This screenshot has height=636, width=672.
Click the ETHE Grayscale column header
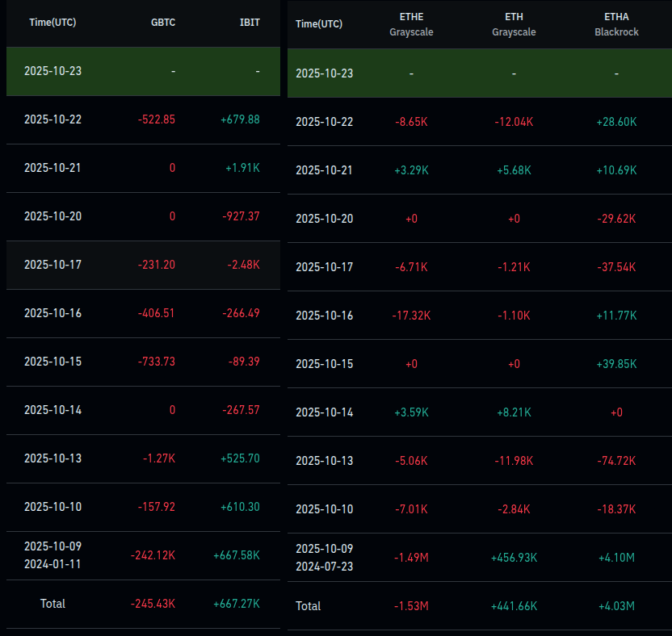(x=411, y=23)
